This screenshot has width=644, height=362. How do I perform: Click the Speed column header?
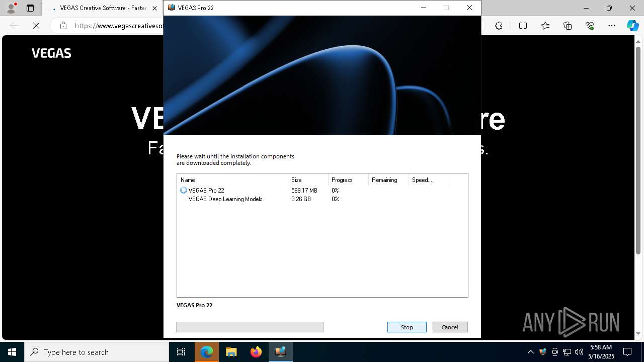429,180
